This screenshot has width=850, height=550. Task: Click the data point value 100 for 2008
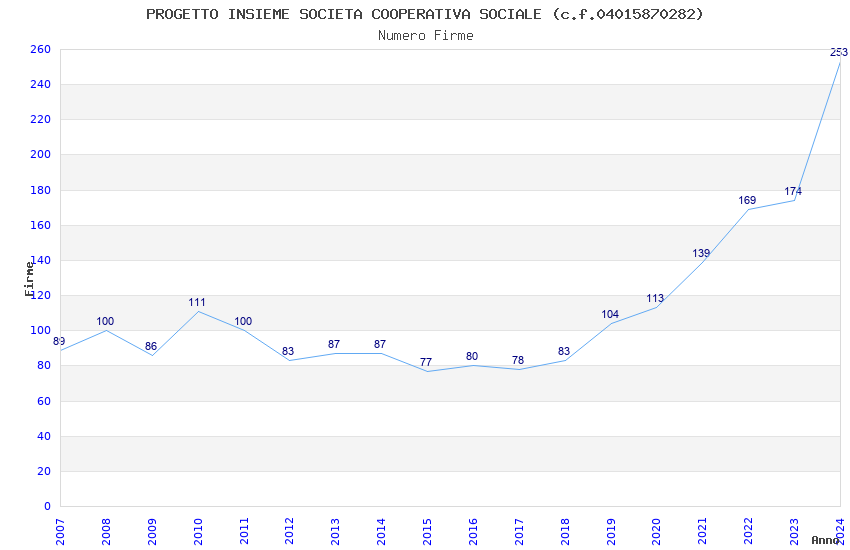[x=105, y=321]
